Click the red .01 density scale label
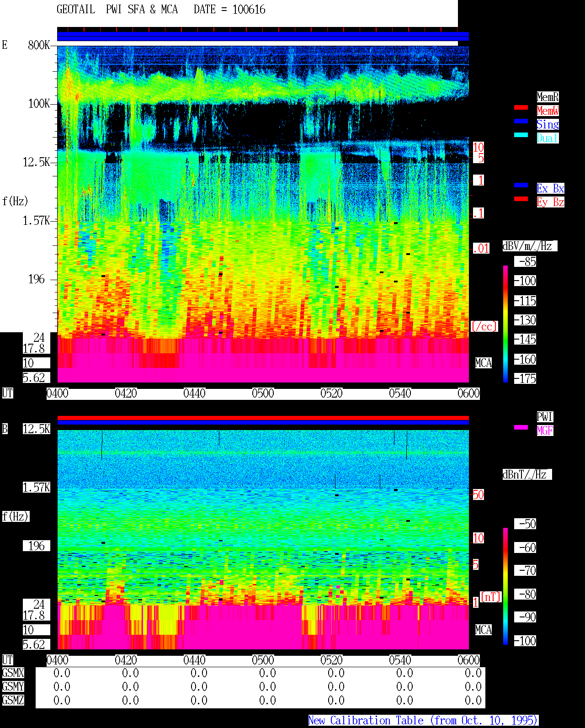Viewport: 585px width, 728px height. tap(481, 249)
